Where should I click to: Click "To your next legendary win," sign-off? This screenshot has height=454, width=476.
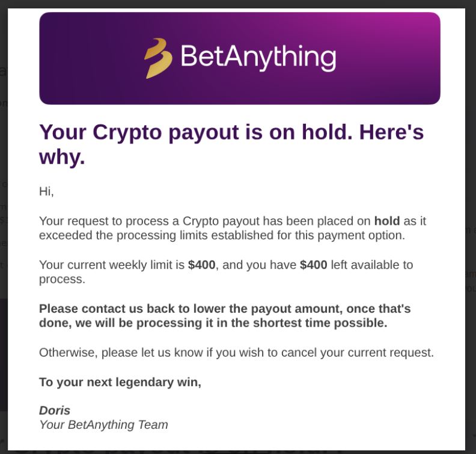120,382
